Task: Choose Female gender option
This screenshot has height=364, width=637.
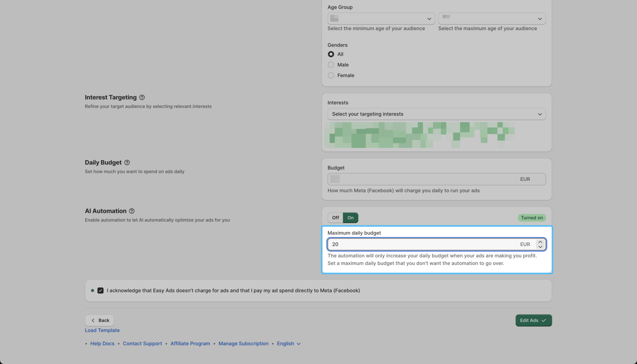Action: (x=331, y=76)
